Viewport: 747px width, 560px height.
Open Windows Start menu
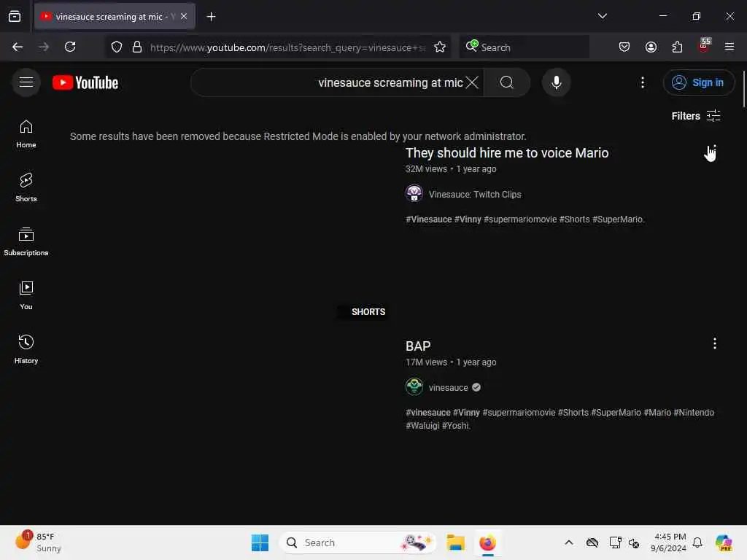coord(260,542)
